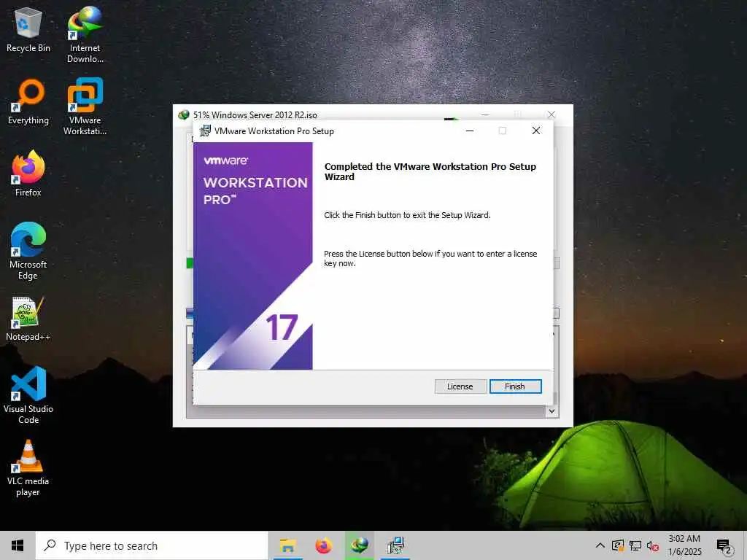
Task: Select the Notepad++ desktop shortcut
Action: pos(28,319)
